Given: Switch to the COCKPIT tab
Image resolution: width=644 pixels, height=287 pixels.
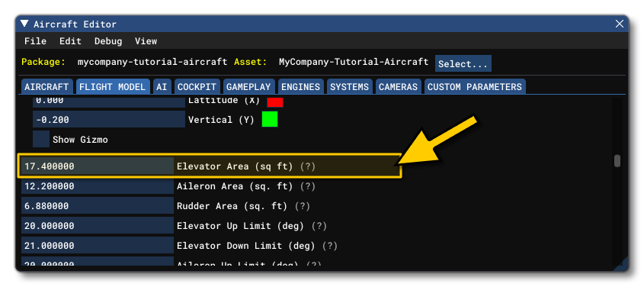Looking at the screenshot, I should click(197, 87).
